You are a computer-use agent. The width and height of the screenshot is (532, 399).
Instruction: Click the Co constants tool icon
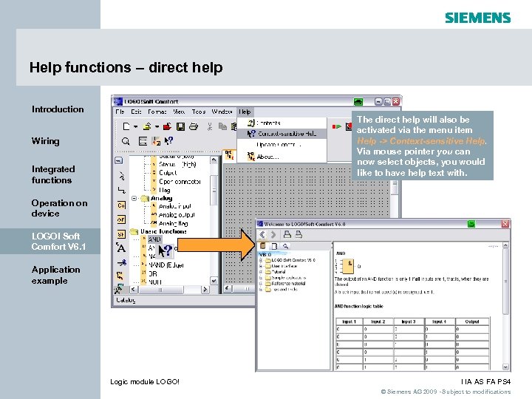click(x=121, y=205)
